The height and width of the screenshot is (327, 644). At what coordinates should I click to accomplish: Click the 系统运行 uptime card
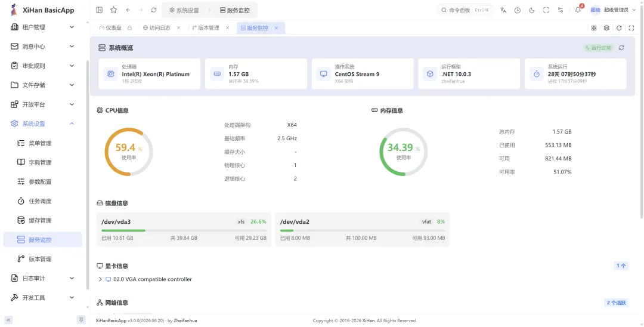pos(575,74)
